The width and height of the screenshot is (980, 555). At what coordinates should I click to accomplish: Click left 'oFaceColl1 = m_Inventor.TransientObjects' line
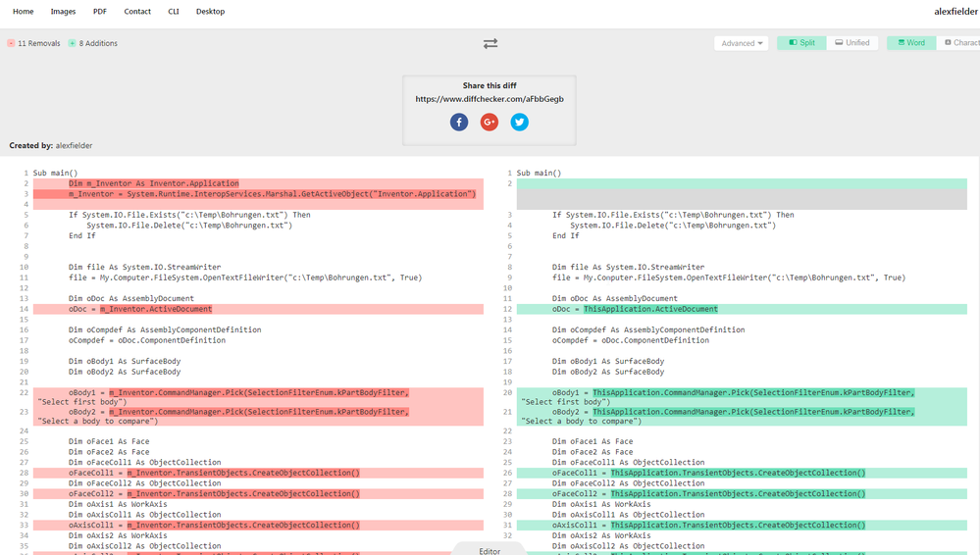click(x=214, y=474)
